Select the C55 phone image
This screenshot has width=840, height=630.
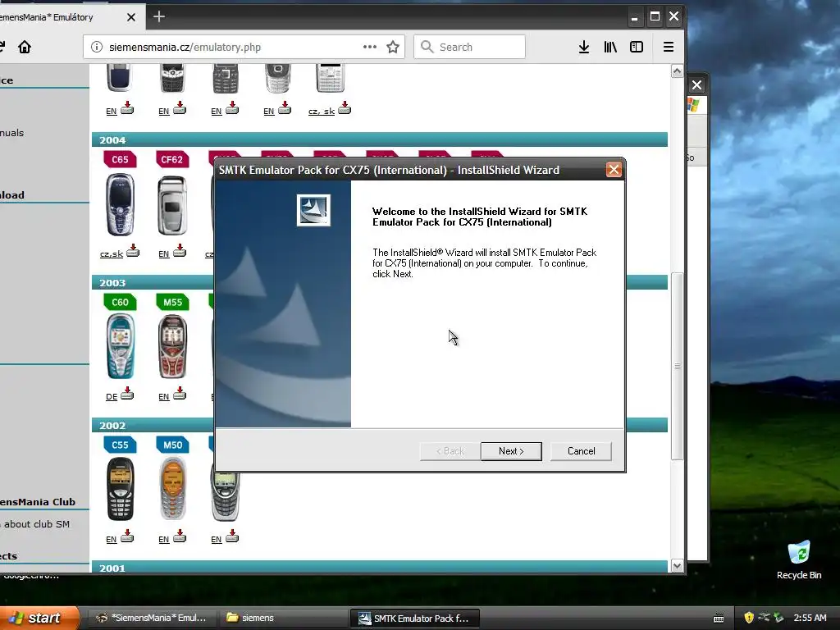120,489
